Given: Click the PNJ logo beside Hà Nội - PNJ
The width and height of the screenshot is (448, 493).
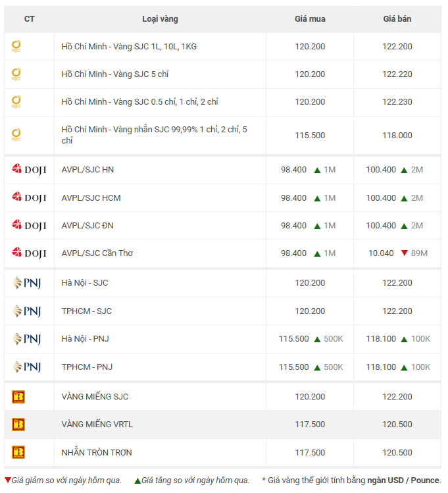Looking at the screenshot, I should coord(27,339).
